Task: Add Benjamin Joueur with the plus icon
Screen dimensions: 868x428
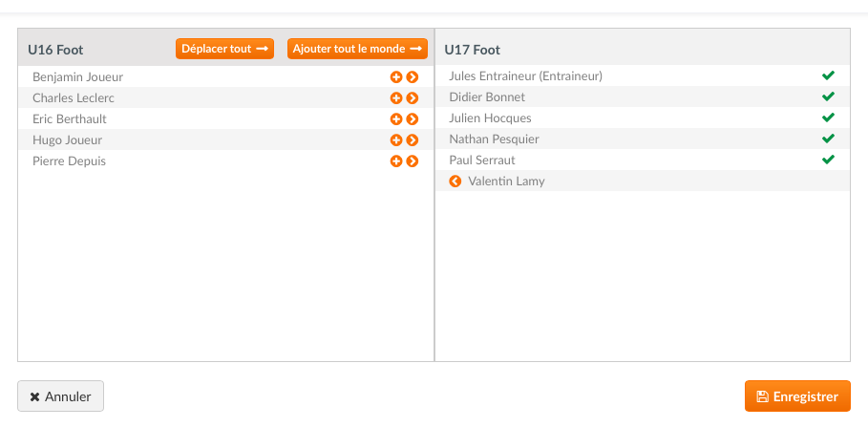Action: (x=395, y=77)
